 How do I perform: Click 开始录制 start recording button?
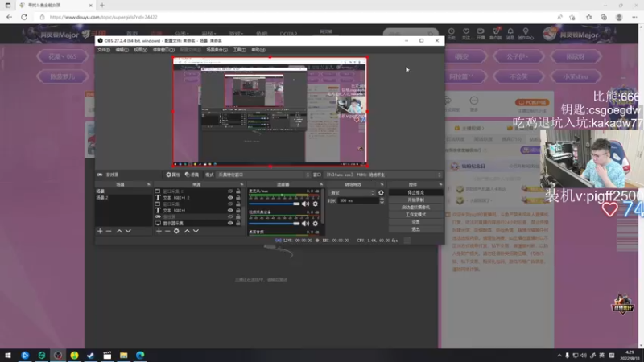pos(415,200)
